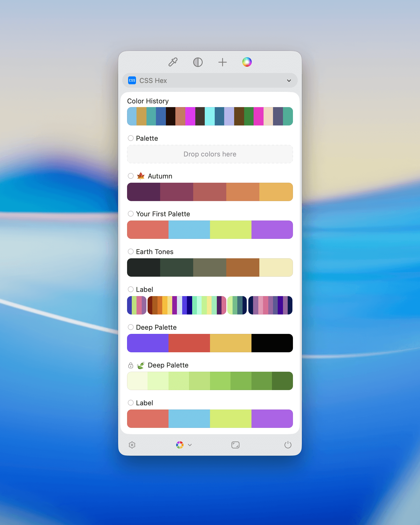420x525 pixels.
Task: Pick the magenta swatch in Color History
Action: click(190, 116)
